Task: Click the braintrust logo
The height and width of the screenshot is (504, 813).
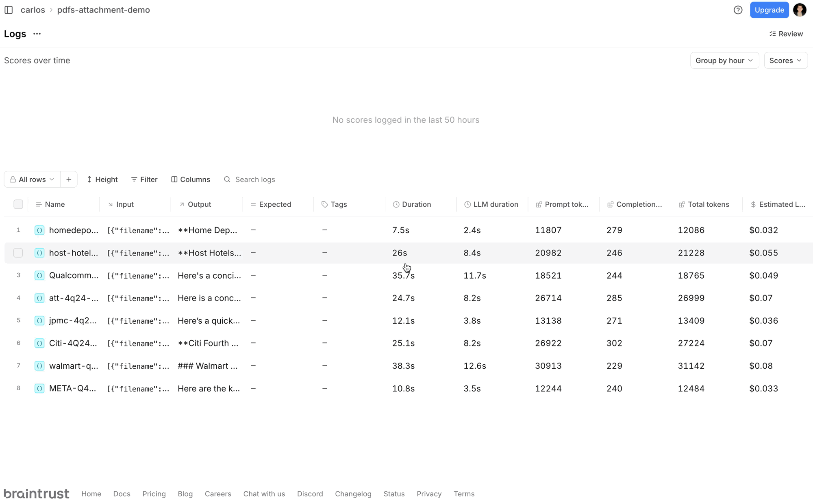Action: 36,493
